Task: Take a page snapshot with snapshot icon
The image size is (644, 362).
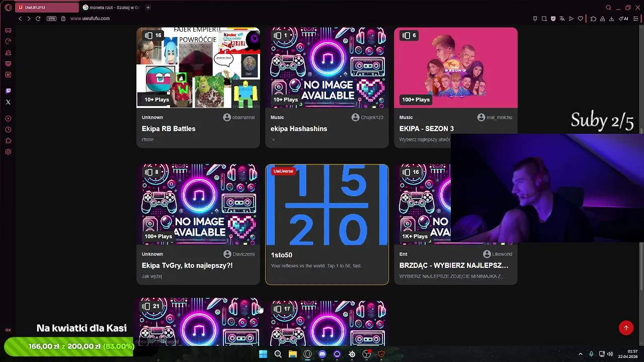Action: tap(544, 19)
